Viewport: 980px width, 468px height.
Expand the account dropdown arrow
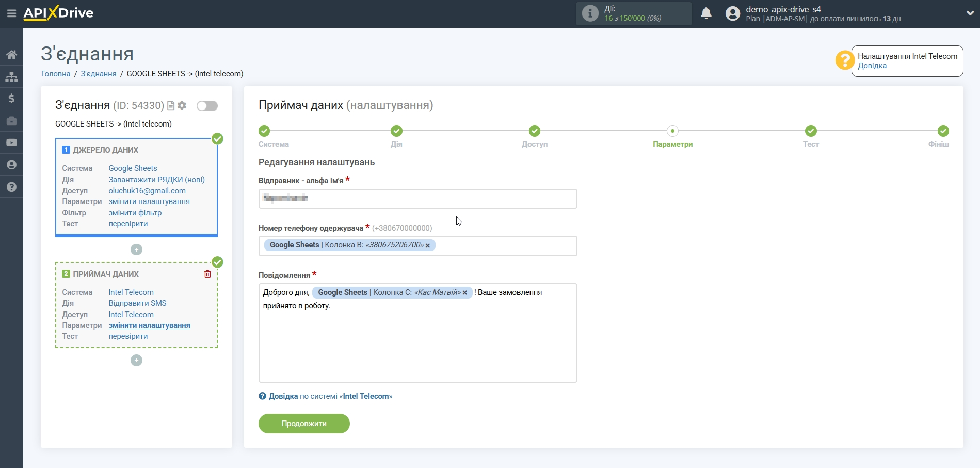coord(970,13)
